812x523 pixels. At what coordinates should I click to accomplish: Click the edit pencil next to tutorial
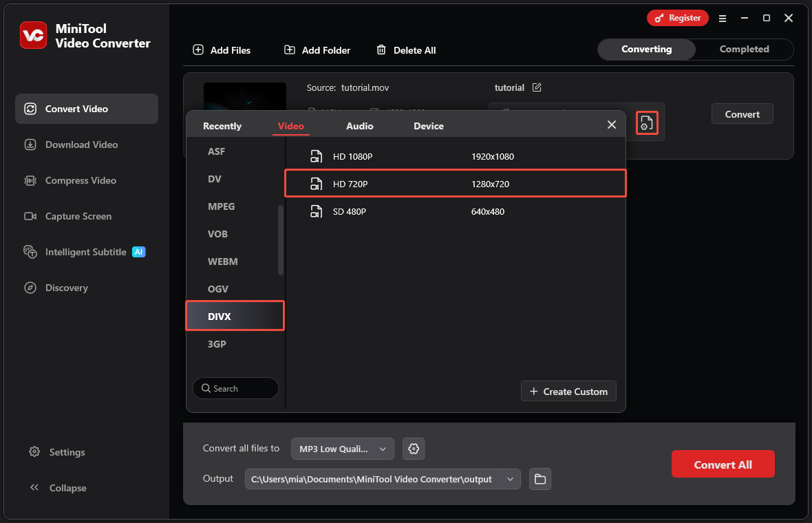[x=536, y=87]
